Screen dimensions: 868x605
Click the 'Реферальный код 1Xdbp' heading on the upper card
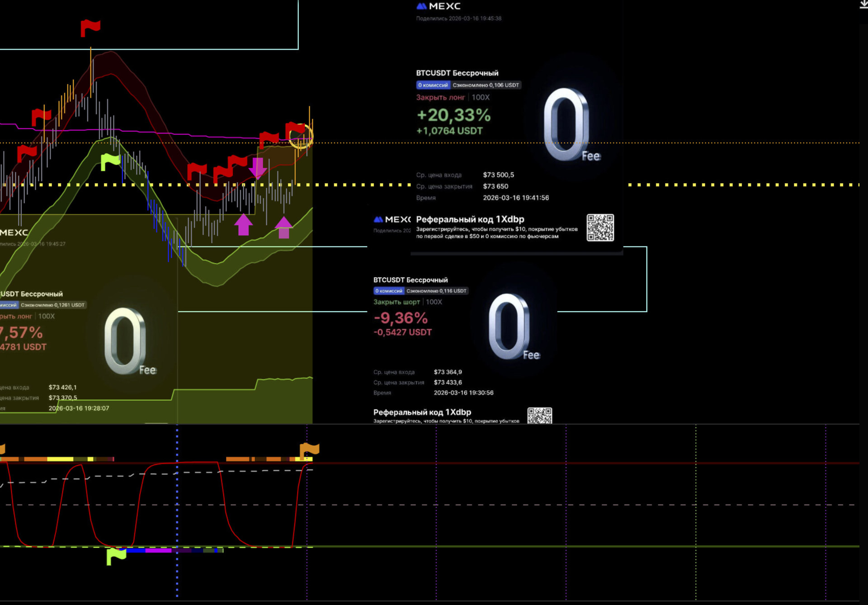(x=470, y=219)
